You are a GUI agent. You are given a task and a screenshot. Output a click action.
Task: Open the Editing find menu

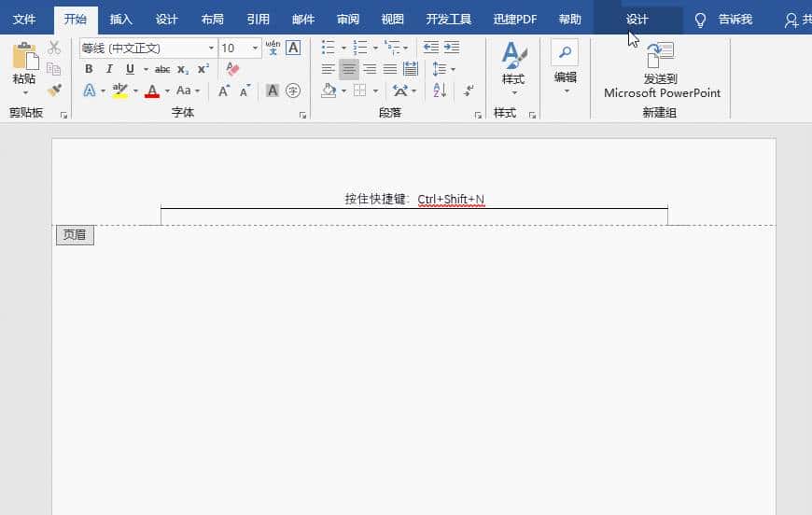[565, 67]
